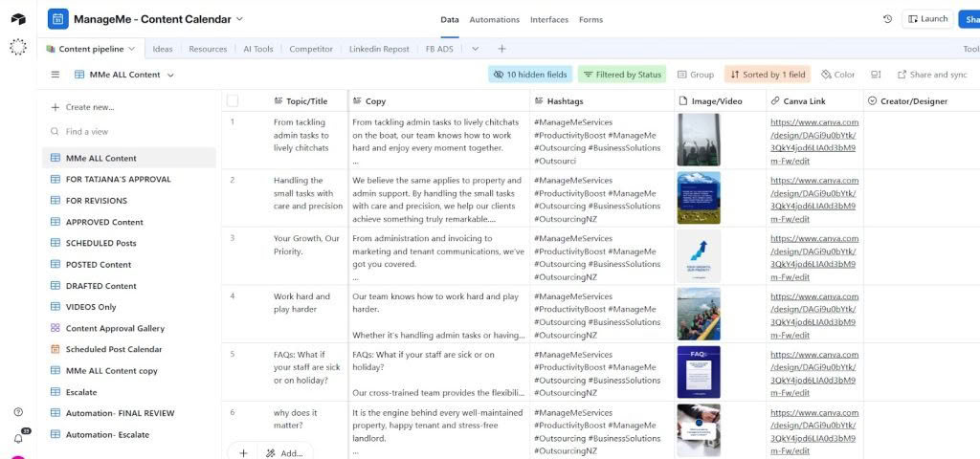Open the Filtered by Status filter
The image size is (980, 459).
622,75
